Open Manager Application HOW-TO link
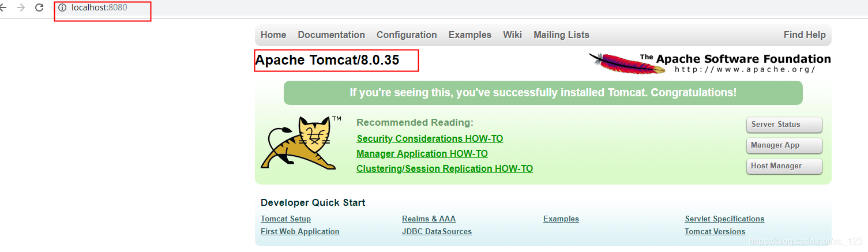The height and width of the screenshot is (252, 868). 422,153
